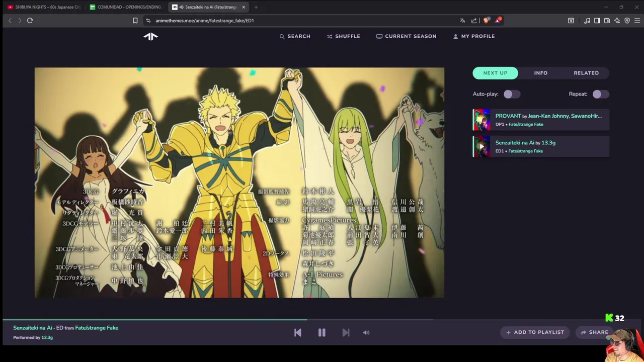Turn on the Repeat switch
The image size is (644, 362).
[600, 94]
